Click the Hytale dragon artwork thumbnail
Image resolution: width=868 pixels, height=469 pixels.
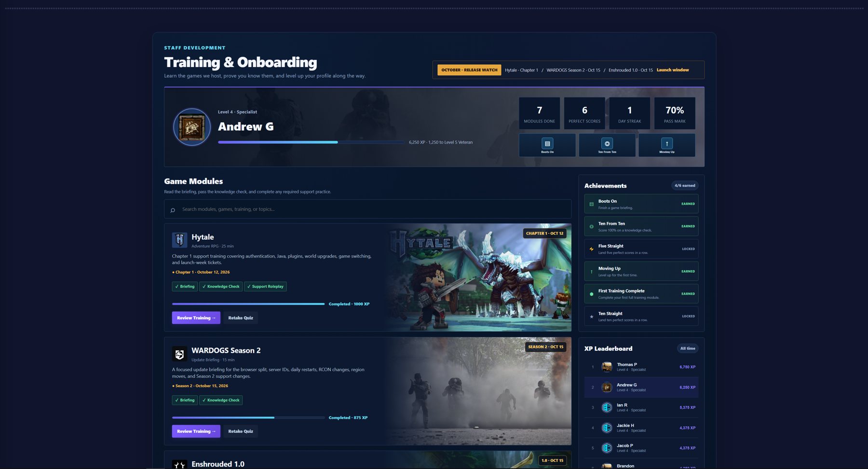(x=478, y=277)
